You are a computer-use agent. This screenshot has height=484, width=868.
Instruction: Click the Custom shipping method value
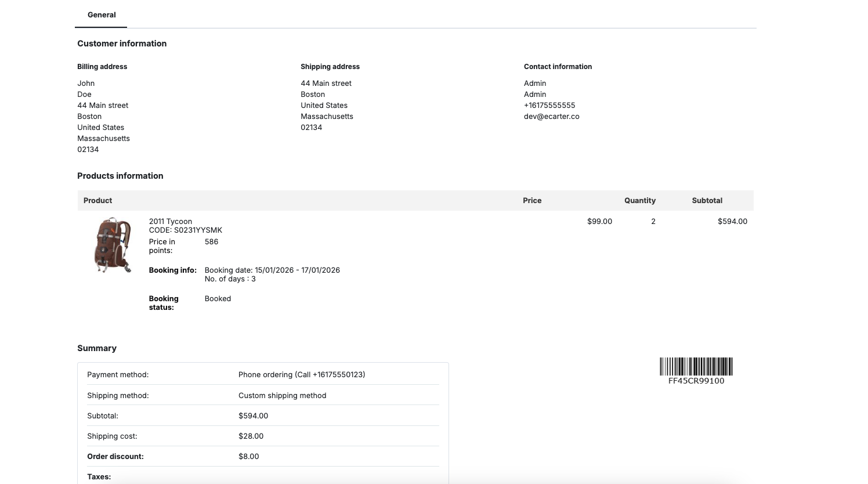(282, 395)
